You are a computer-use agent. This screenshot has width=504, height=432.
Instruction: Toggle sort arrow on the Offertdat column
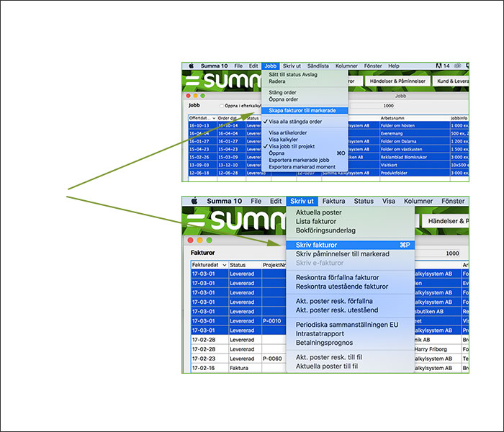(214, 118)
